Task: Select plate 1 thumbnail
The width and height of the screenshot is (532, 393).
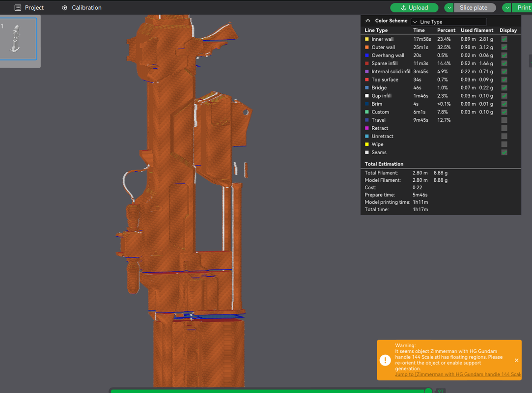Action: point(18,39)
